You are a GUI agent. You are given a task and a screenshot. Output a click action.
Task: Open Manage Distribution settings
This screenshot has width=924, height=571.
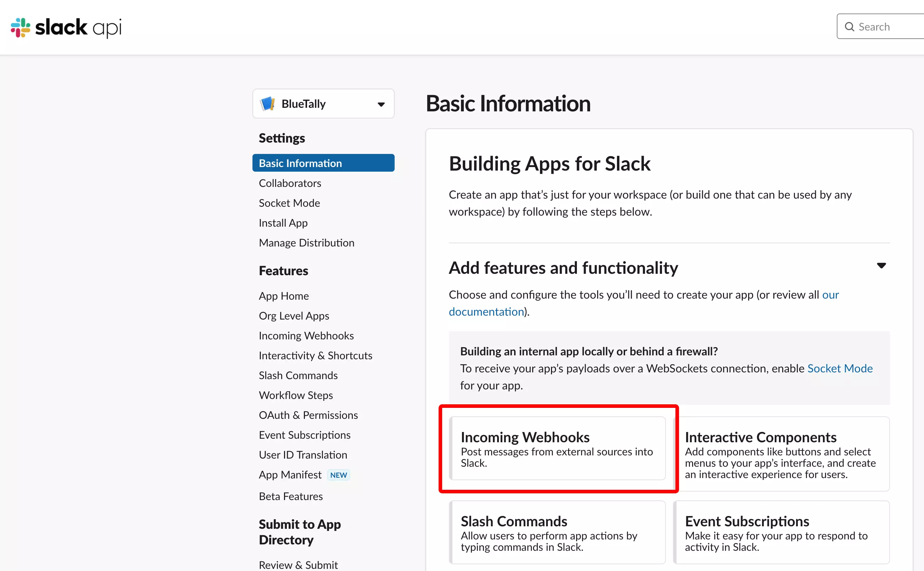point(306,243)
